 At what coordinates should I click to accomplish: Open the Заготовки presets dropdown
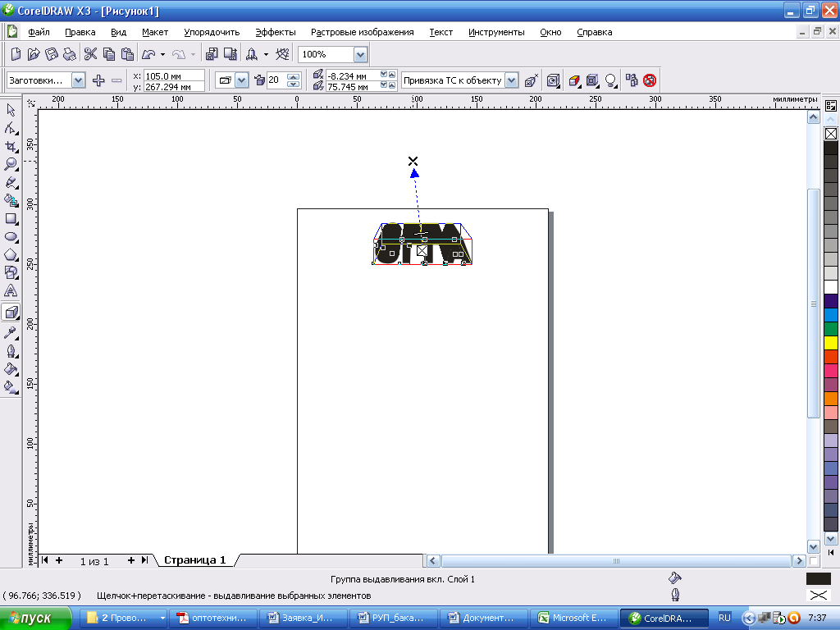[78, 80]
